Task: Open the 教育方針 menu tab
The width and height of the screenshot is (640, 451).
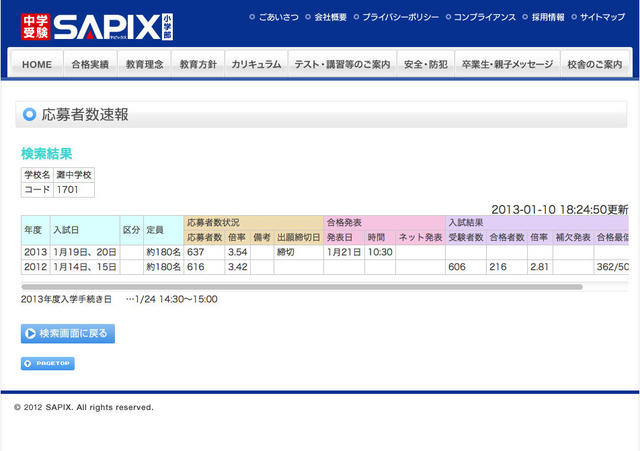Action: [198, 64]
